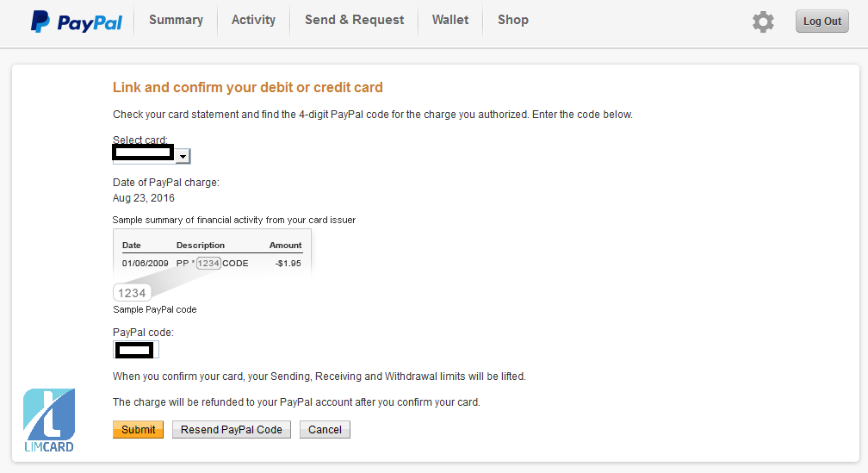Screen dimensions: 868x473
Task: Go to the Summary tab
Action: 176,20
